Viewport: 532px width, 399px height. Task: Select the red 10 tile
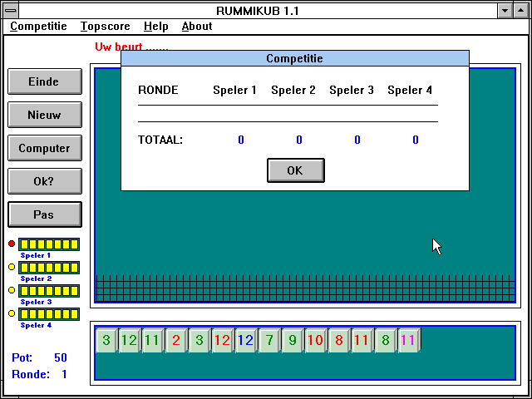(315, 340)
